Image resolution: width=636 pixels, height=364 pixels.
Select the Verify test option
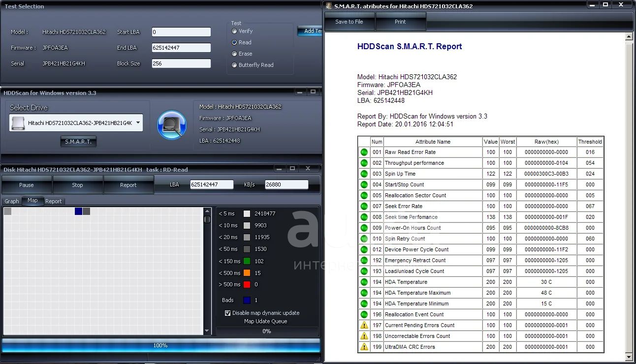[x=234, y=31]
